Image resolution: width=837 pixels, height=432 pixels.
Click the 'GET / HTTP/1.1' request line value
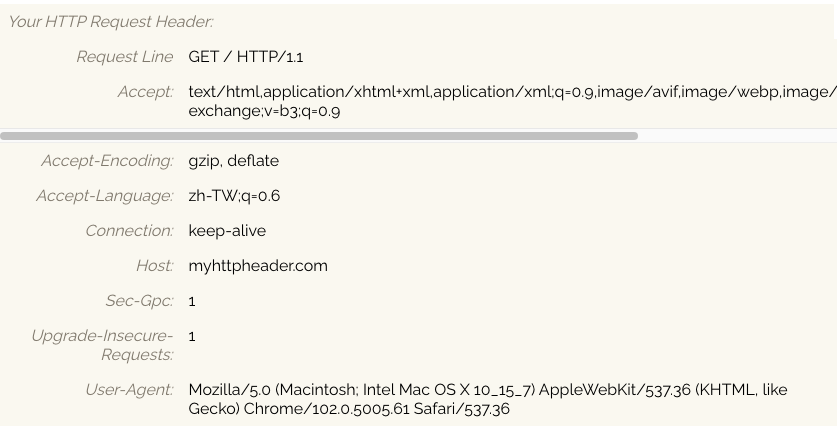click(x=246, y=57)
